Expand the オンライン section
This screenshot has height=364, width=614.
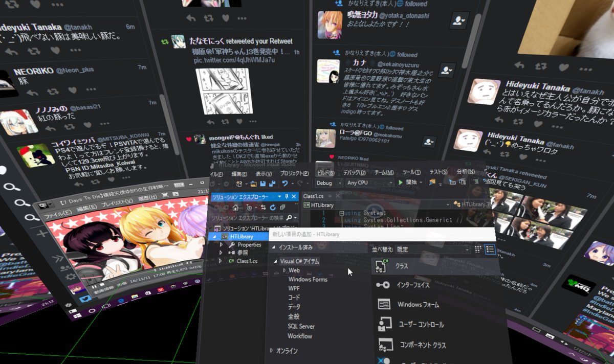click(x=272, y=351)
